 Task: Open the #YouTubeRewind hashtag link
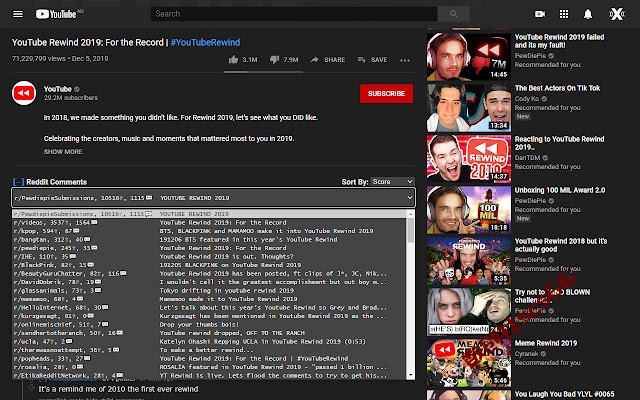pyautogui.click(x=205, y=42)
